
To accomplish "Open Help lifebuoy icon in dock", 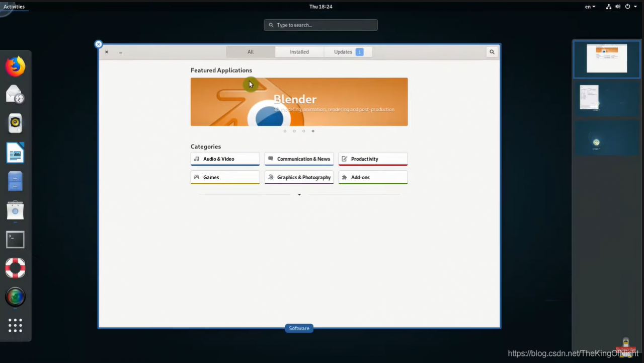I will tap(15, 268).
